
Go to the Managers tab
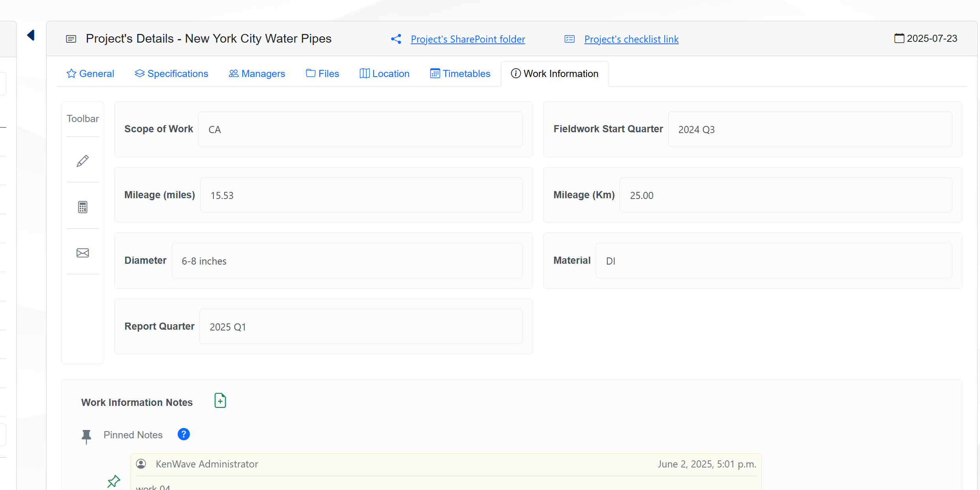click(x=257, y=73)
